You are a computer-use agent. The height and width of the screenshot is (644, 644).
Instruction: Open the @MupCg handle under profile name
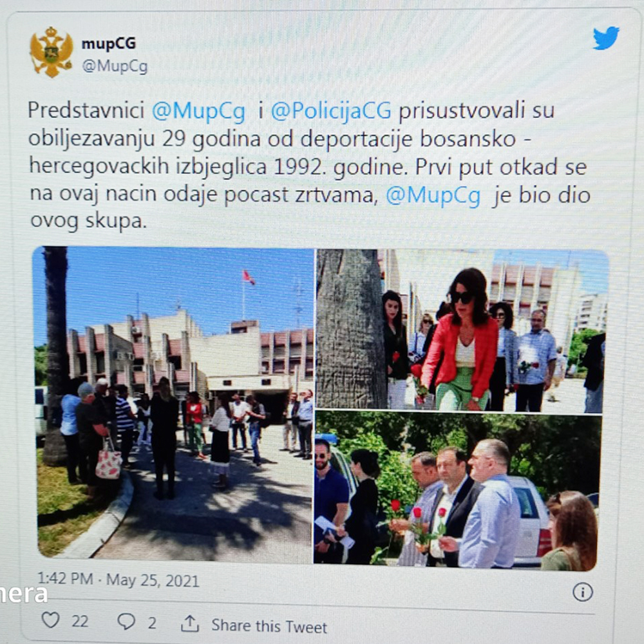point(115,66)
